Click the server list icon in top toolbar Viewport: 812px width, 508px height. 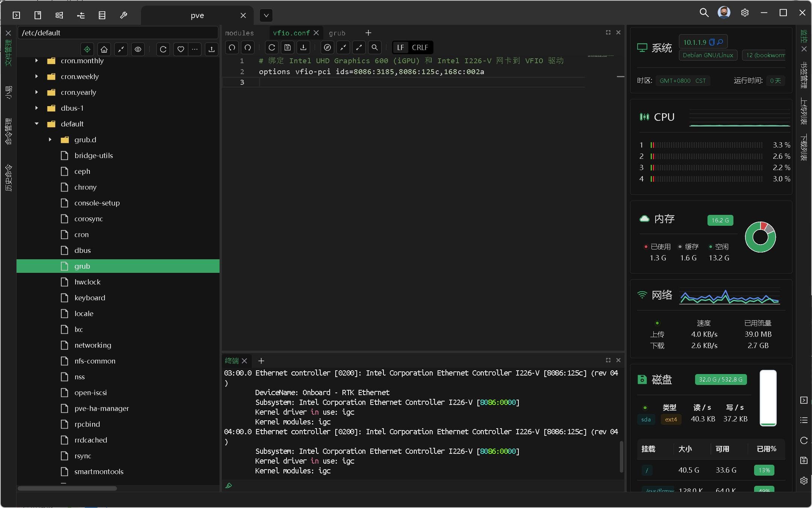[x=102, y=15]
